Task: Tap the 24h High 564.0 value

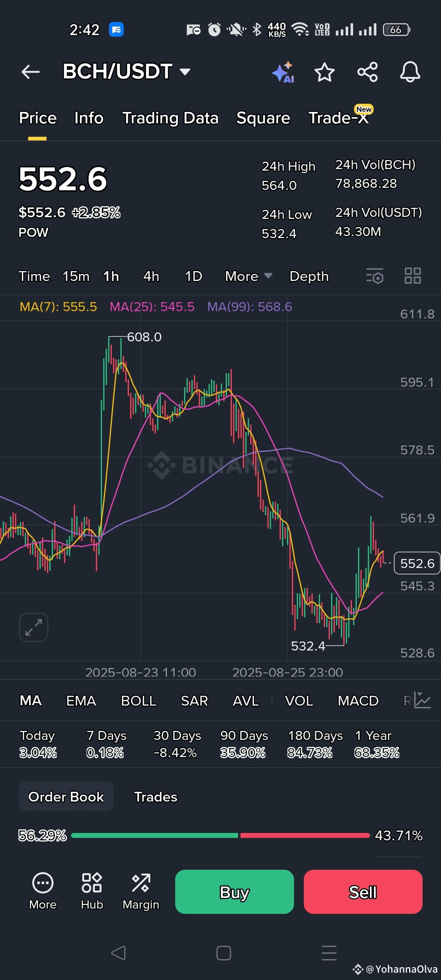Action: point(279,185)
